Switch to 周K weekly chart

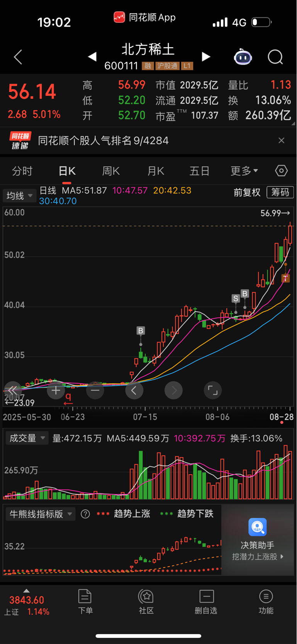pyautogui.click(x=111, y=171)
